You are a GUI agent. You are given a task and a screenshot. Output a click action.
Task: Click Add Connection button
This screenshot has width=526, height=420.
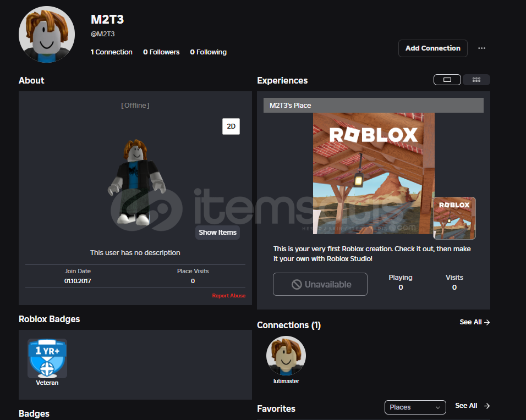click(x=433, y=48)
